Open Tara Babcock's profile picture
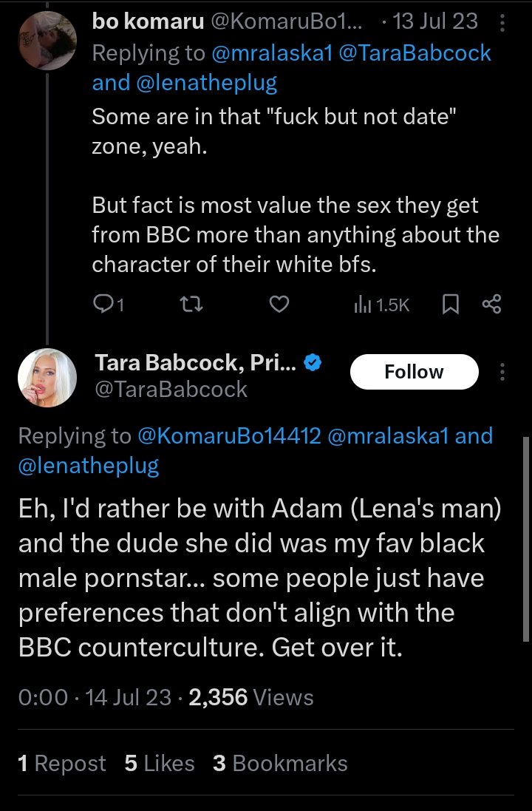532x811 pixels. pyautogui.click(x=47, y=377)
